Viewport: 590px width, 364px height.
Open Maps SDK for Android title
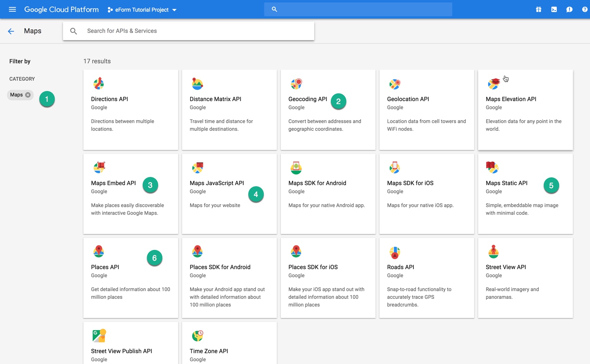[x=317, y=183]
